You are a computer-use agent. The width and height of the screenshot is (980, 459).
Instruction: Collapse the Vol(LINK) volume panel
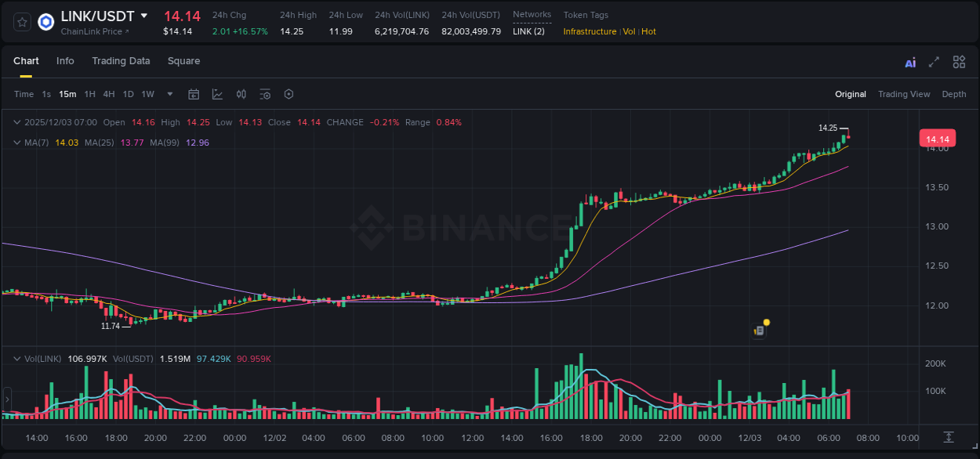point(16,358)
